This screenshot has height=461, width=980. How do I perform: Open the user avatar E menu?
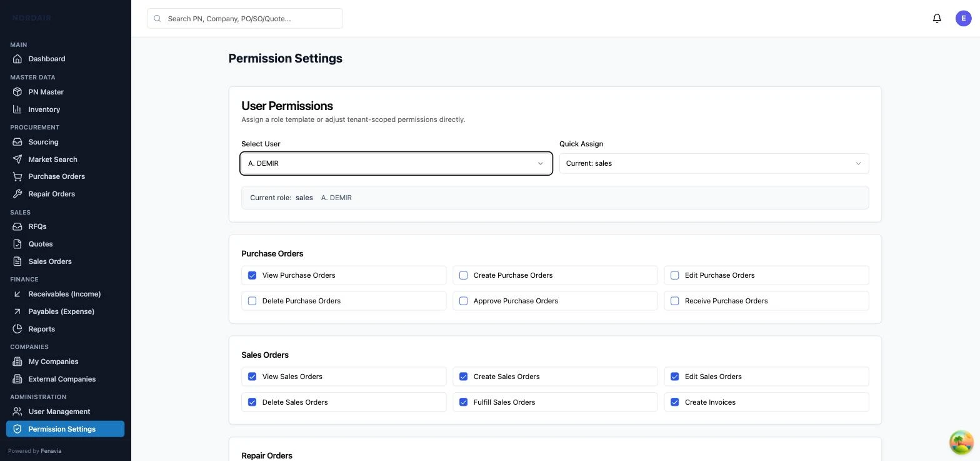coord(964,18)
